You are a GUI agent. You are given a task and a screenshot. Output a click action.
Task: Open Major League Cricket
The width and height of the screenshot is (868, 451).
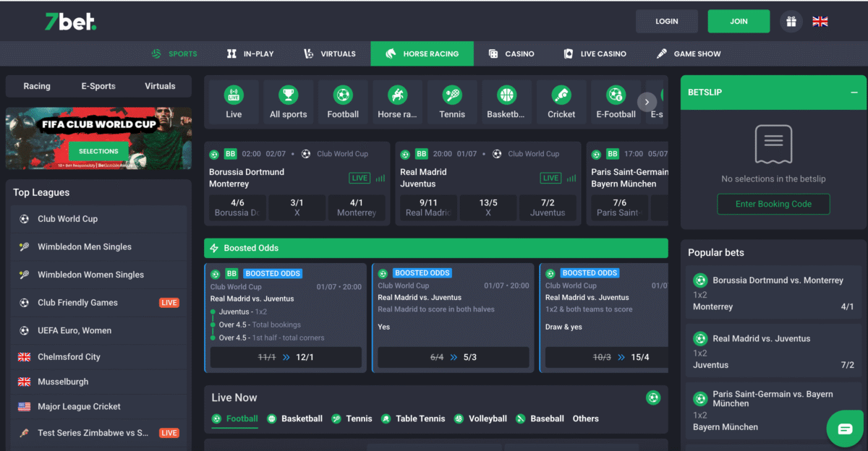point(98,406)
